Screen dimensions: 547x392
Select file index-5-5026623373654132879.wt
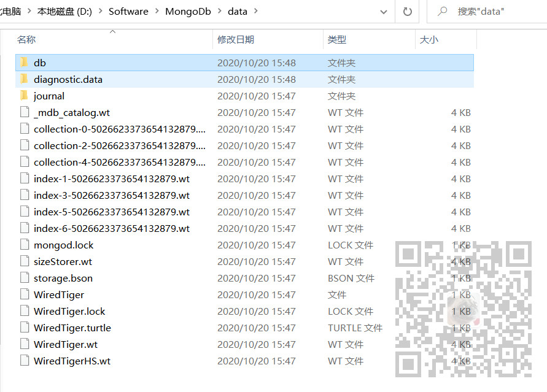pos(112,212)
